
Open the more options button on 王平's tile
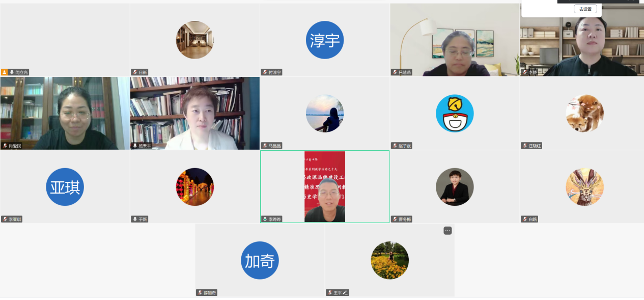(447, 231)
